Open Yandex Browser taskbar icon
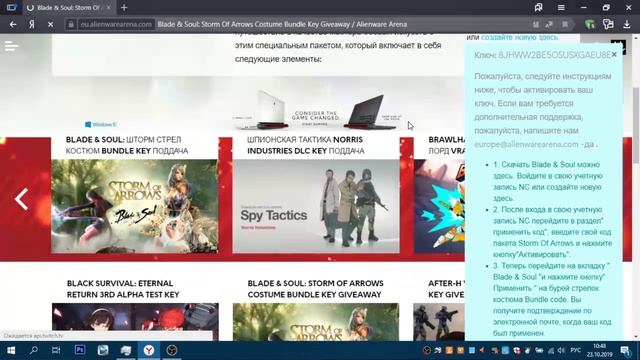Image resolution: width=640 pixels, height=360 pixels. pos(149,350)
